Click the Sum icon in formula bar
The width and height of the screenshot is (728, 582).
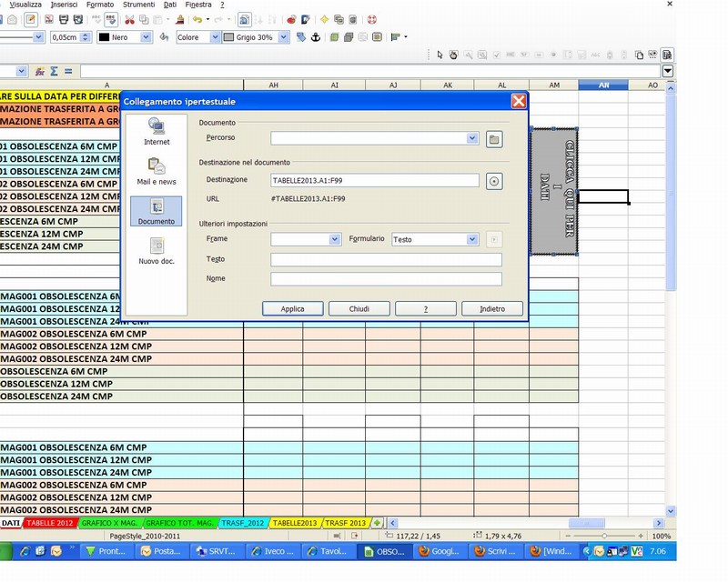[x=54, y=71]
